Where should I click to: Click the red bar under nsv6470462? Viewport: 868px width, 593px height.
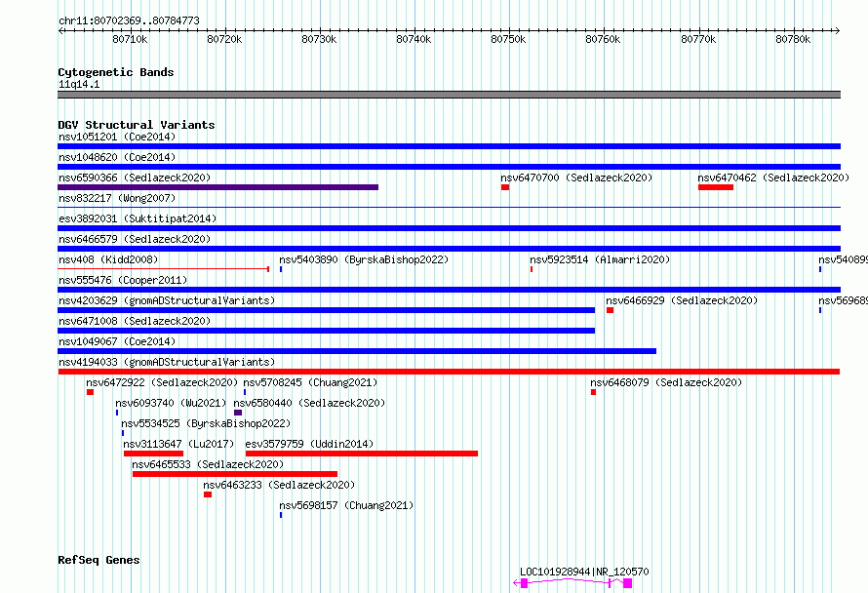pyautogui.click(x=716, y=187)
